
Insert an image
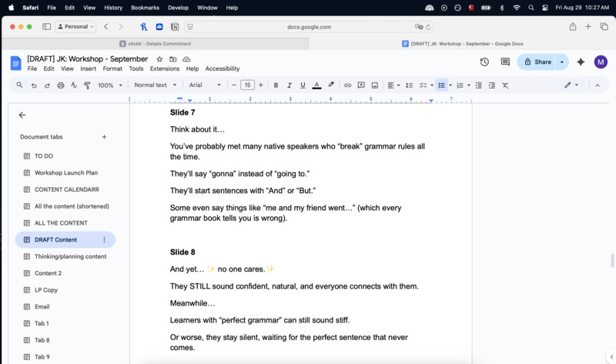click(x=375, y=85)
